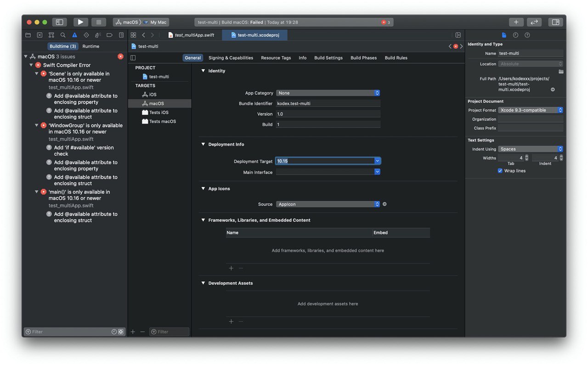Open the Library plus button
This screenshot has width=588, height=366.
[x=516, y=22]
